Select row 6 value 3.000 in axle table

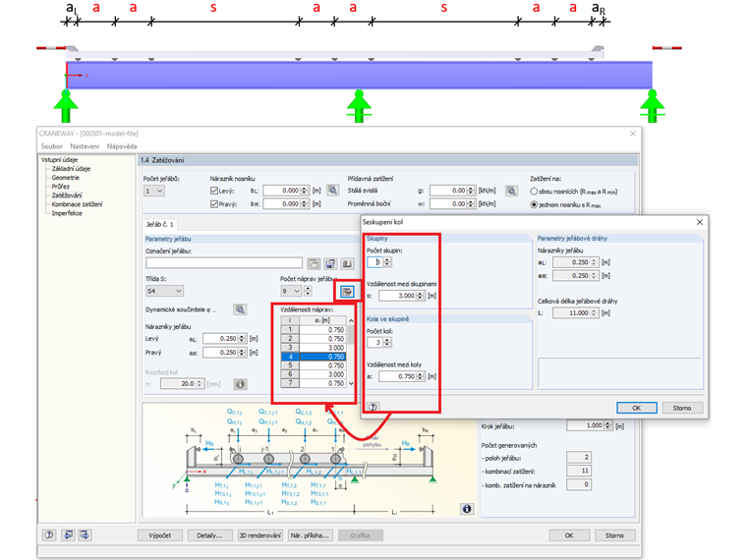[322, 374]
